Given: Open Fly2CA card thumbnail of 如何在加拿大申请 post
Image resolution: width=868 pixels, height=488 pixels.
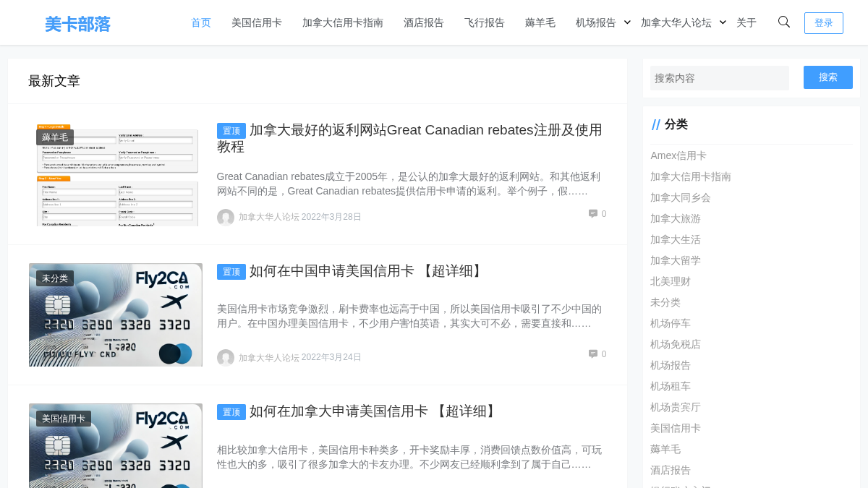Looking at the screenshot, I should [116, 445].
